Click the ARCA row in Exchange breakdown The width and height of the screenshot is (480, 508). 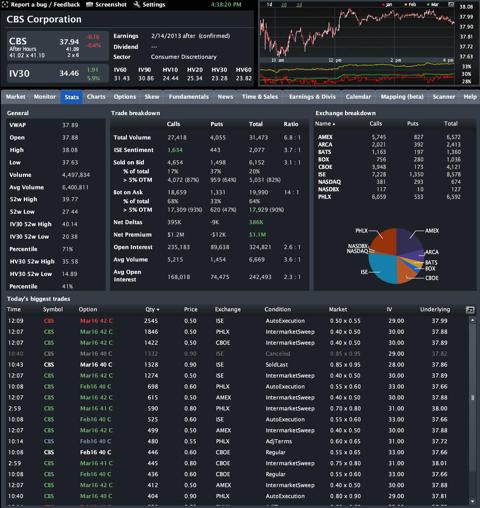coord(389,145)
